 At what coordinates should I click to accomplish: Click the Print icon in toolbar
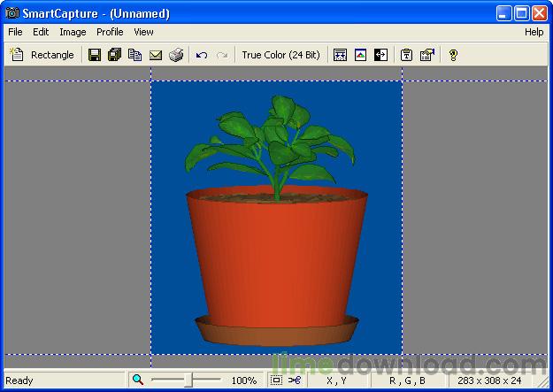click(x=176, y=55)
